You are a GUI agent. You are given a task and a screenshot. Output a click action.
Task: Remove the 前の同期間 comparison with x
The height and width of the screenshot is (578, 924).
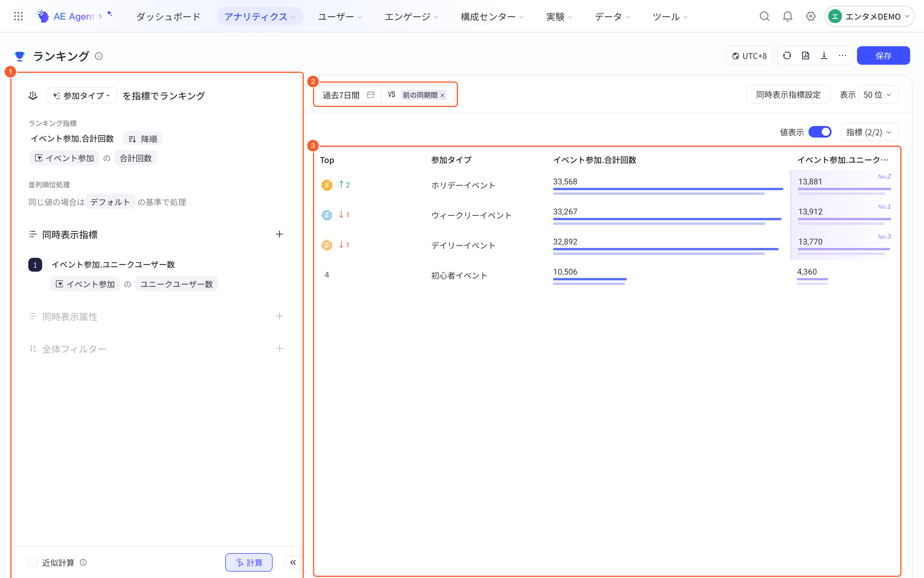pos(442,95)
